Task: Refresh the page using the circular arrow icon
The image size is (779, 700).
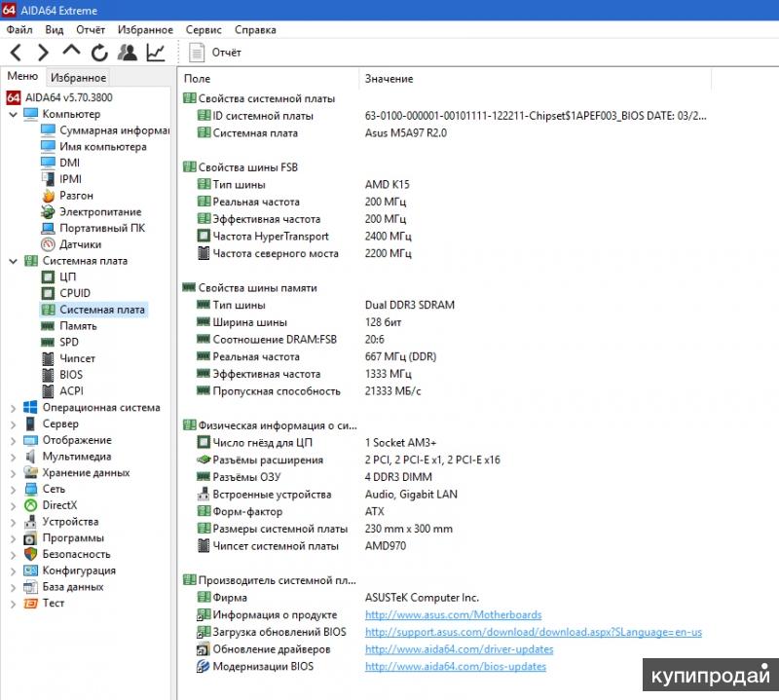Action: [99, 53]
